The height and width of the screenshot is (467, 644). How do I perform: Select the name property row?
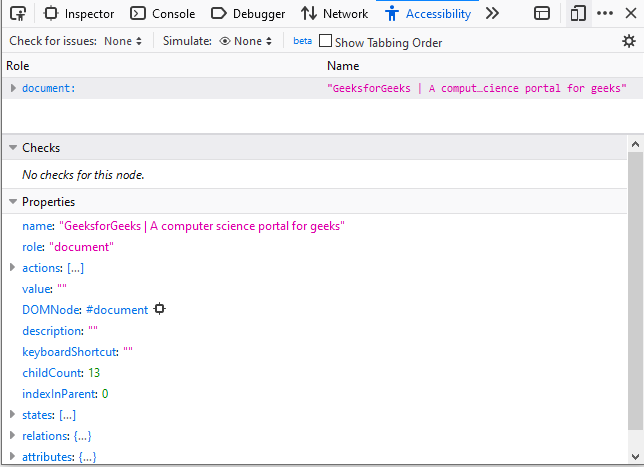[x=315, y=226]
